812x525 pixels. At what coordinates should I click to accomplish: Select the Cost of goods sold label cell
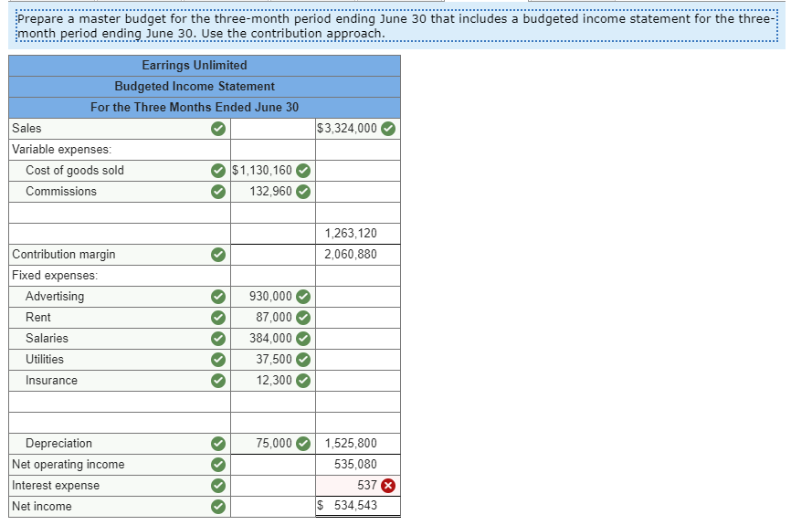click(120, 171)
